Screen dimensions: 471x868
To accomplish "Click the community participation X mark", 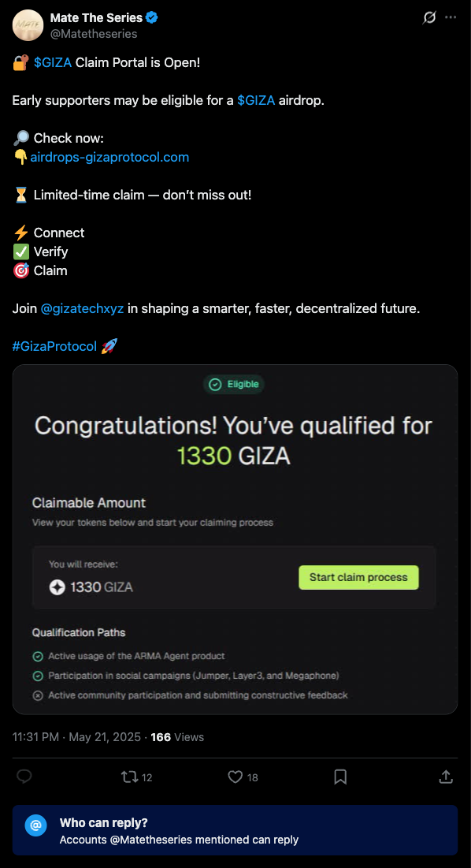I will 38,695.
